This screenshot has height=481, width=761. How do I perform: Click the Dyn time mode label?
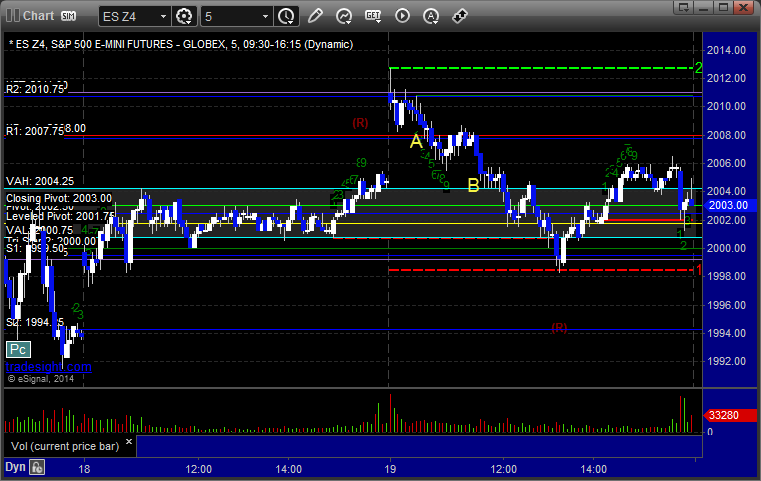click(16, 467)
